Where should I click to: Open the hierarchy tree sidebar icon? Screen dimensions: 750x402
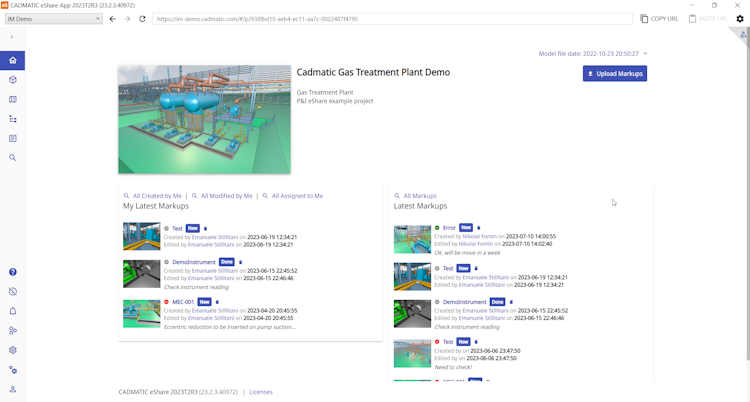point(12,119)
